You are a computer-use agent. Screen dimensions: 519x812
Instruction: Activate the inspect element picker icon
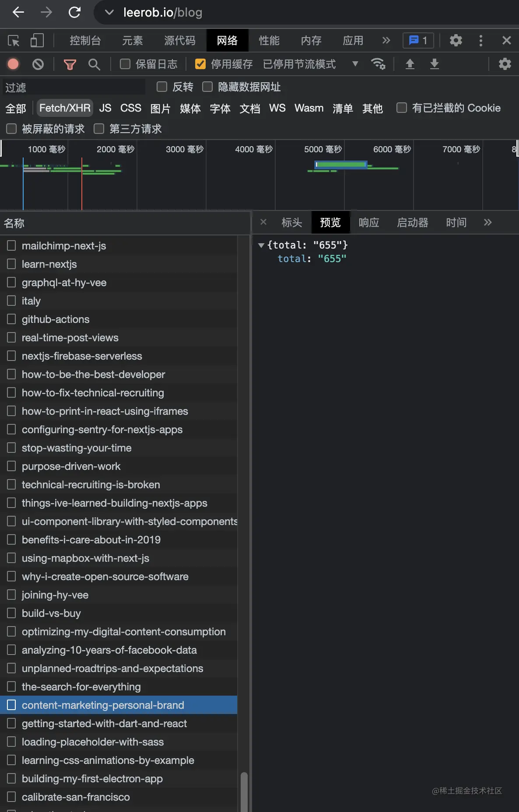(x=14, y=41)
